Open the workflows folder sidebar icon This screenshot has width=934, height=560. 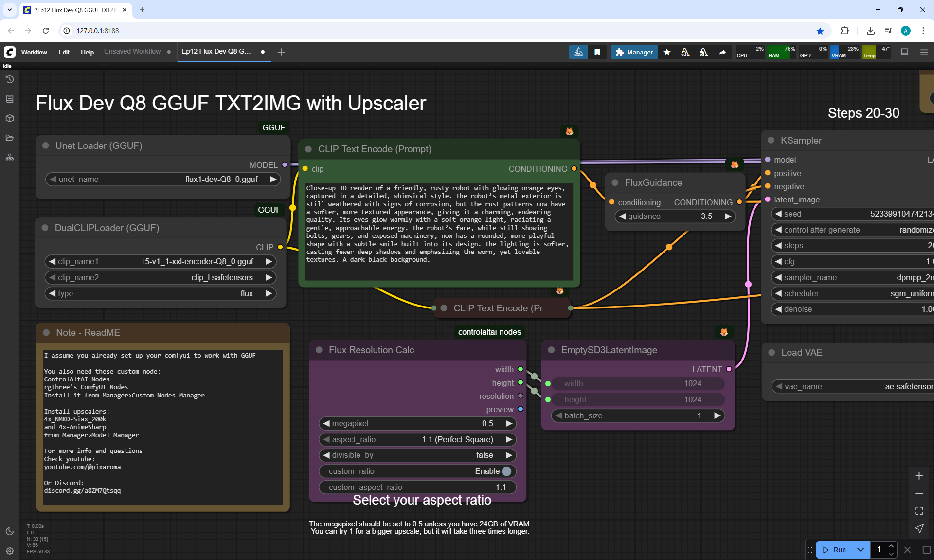10,138
